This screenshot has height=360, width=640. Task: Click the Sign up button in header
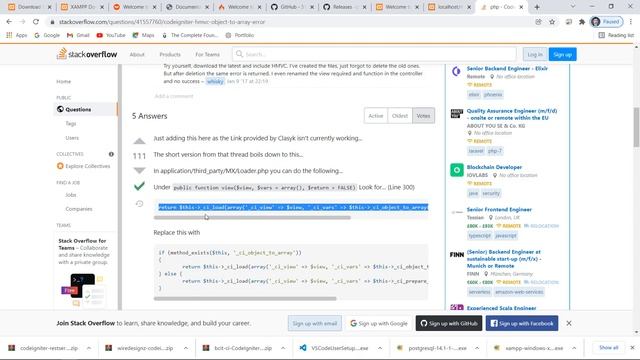[562, 54]
